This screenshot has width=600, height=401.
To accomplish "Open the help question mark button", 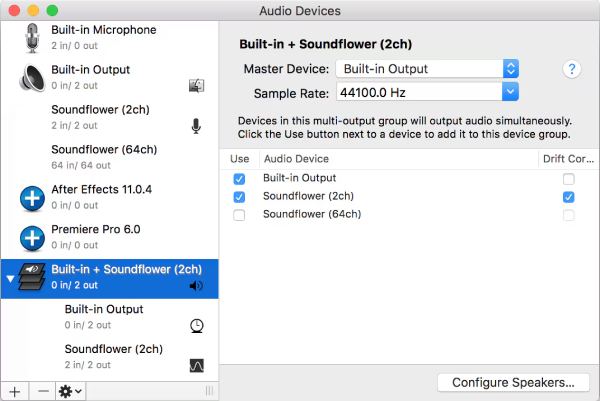I will tap(572, 69).
